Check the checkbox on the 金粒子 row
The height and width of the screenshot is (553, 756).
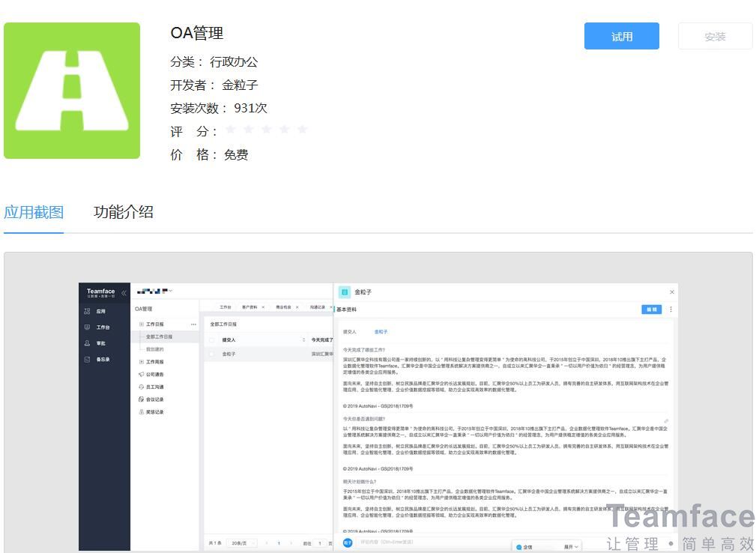[211, 354]
